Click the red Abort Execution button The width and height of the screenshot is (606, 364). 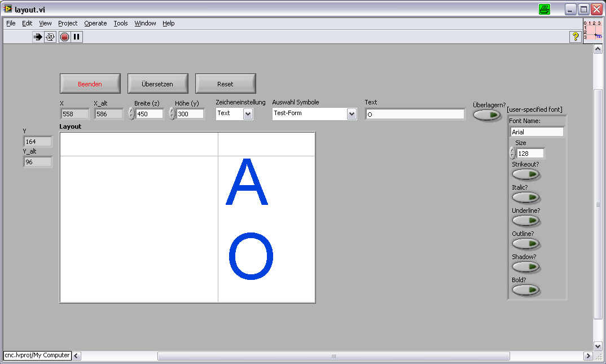click(64, 37)
